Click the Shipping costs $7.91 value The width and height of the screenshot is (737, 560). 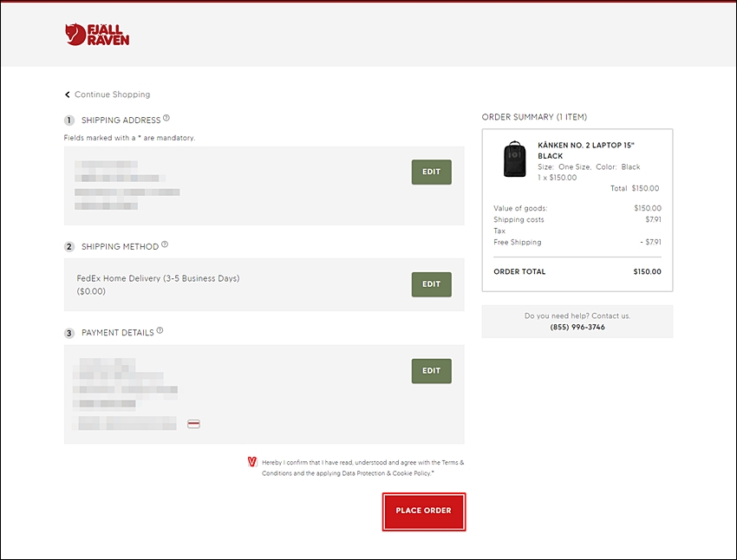tap(654, 219)
